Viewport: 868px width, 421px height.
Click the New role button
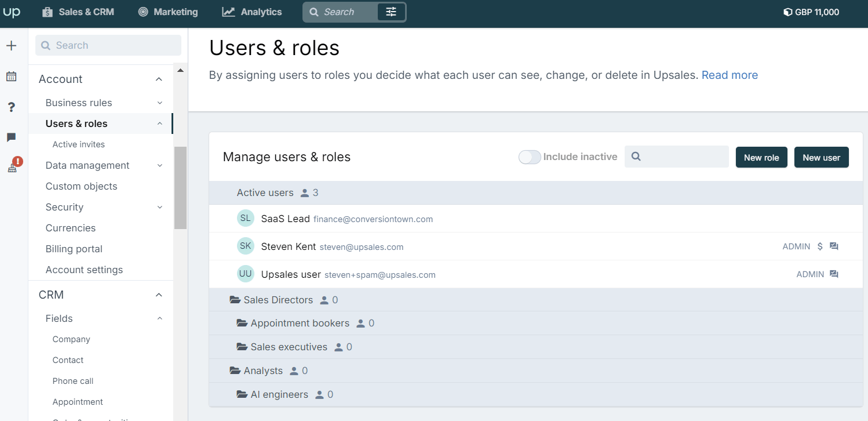coord(761,157)
